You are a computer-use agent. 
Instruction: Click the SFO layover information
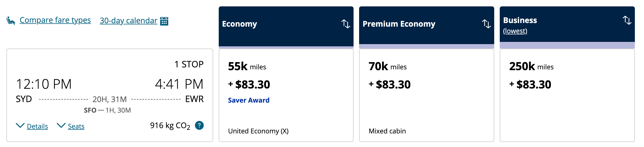click(x=107, y=110)
